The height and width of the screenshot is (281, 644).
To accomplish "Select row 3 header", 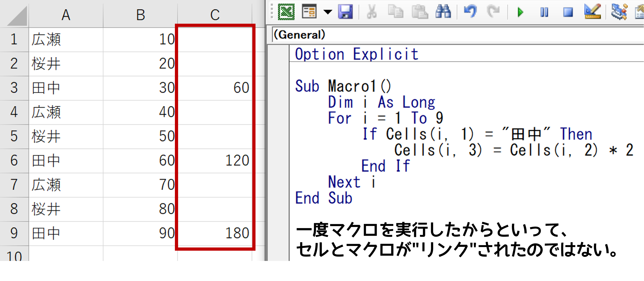I will pos(14,88).
